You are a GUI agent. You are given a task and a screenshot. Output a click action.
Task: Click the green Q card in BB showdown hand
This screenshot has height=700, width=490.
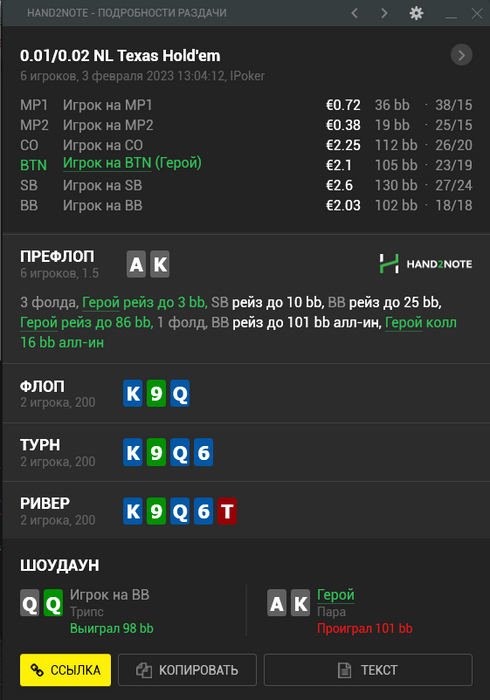[x=53, y=603]
